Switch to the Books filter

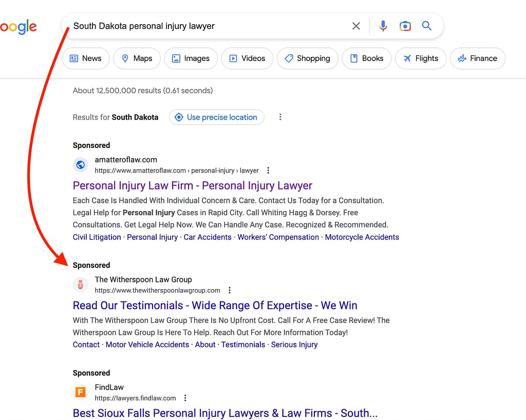pyautogui.click(x=367, y=59)
